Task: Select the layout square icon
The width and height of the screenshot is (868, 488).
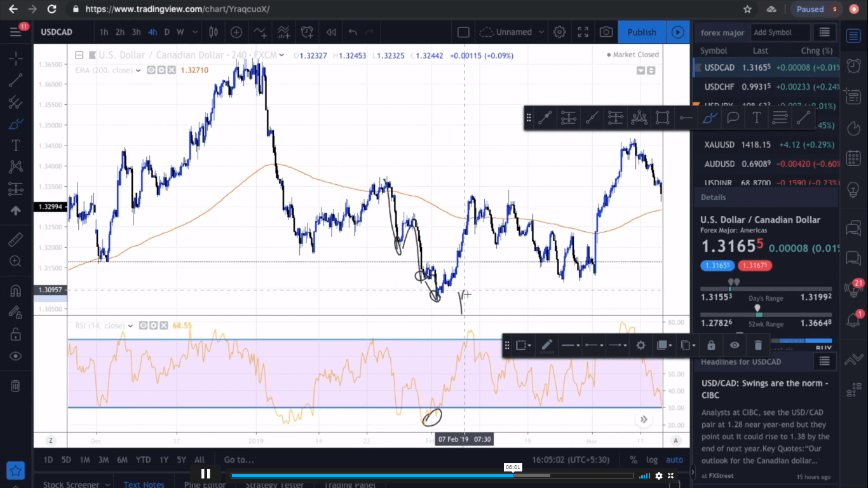Action: coord(463,32)
